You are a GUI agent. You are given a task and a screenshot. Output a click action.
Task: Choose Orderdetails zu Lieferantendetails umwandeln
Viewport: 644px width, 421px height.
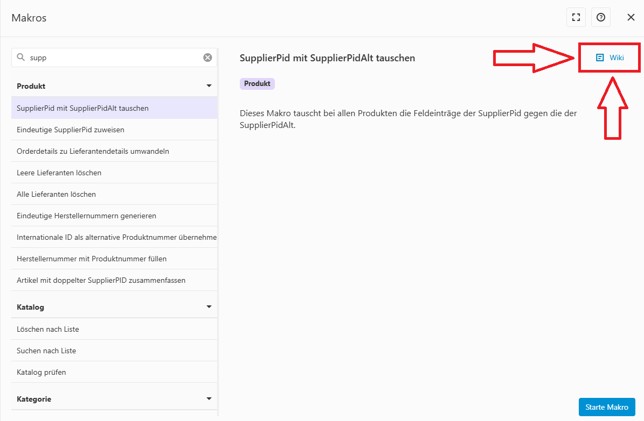coord(93,151)
